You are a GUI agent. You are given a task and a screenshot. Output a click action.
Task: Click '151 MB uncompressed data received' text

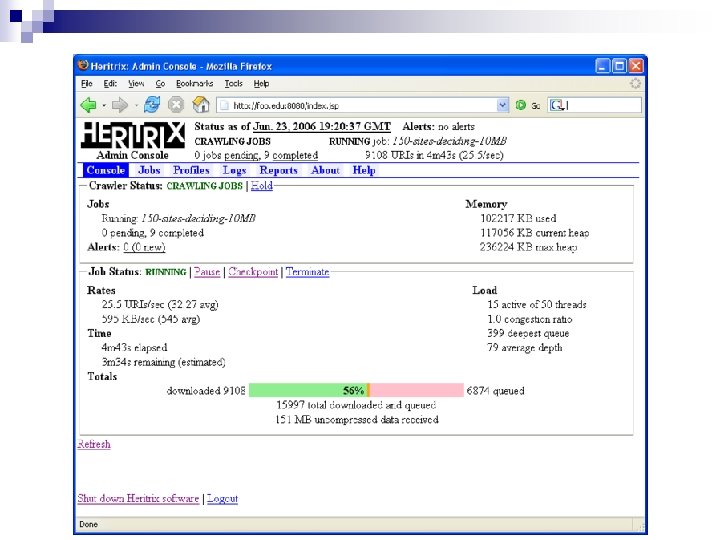pyautogui.click(x=357, y=419)
